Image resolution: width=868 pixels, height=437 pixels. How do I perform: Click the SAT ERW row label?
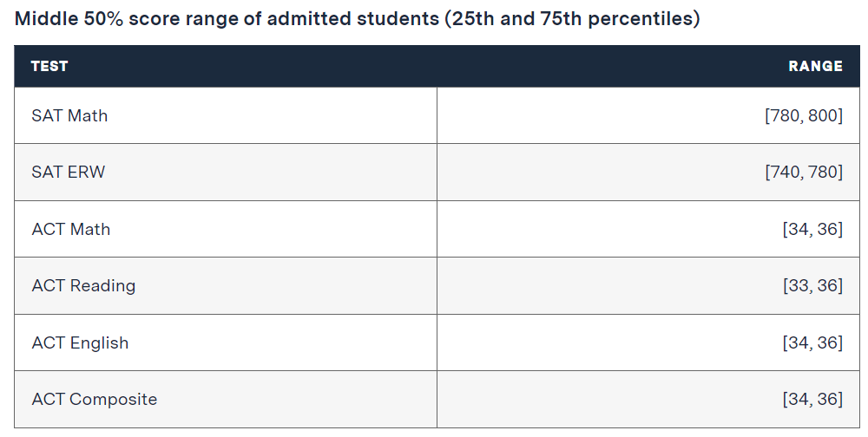pos(68,172)
